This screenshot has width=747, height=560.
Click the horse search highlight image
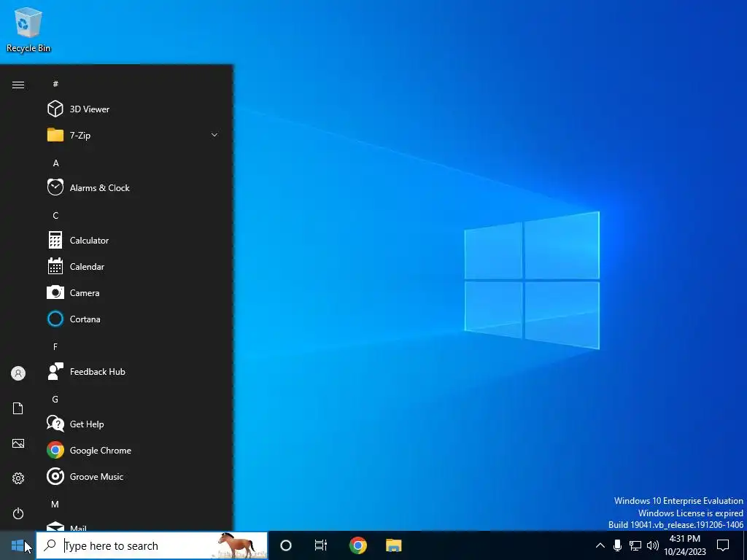coord(237,545)
